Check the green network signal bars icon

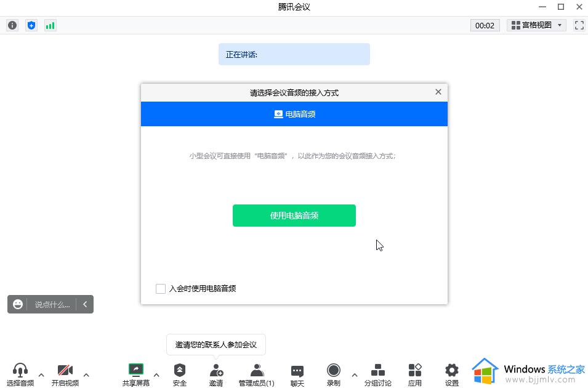[x=50, y=25]
